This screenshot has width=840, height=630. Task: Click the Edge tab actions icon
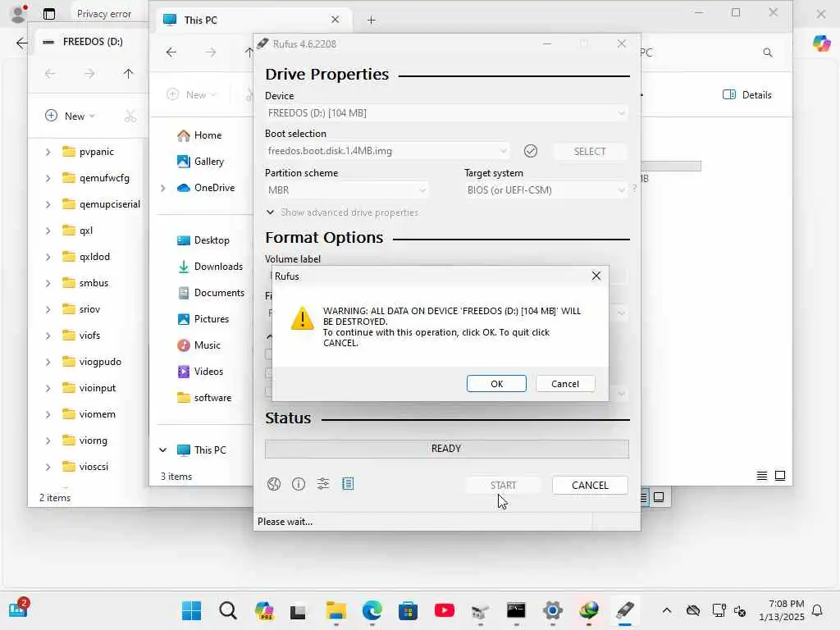coord(48,14)
